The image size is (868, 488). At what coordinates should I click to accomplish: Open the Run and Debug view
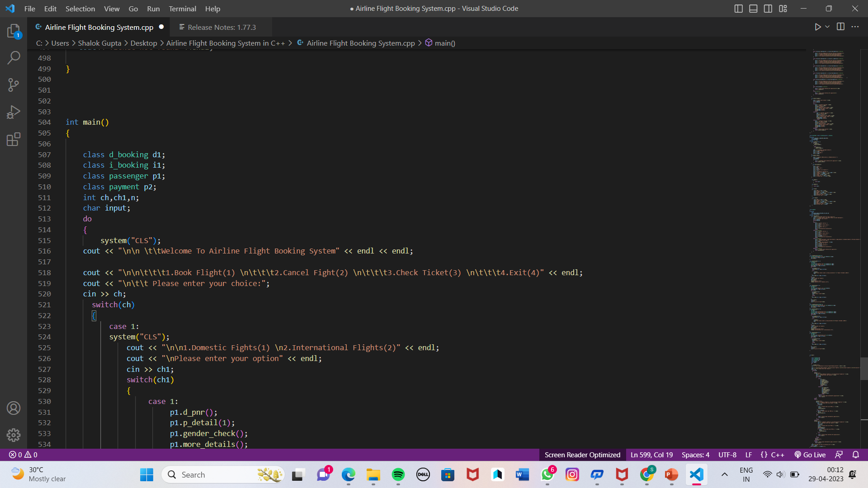[x=14, y=112]
